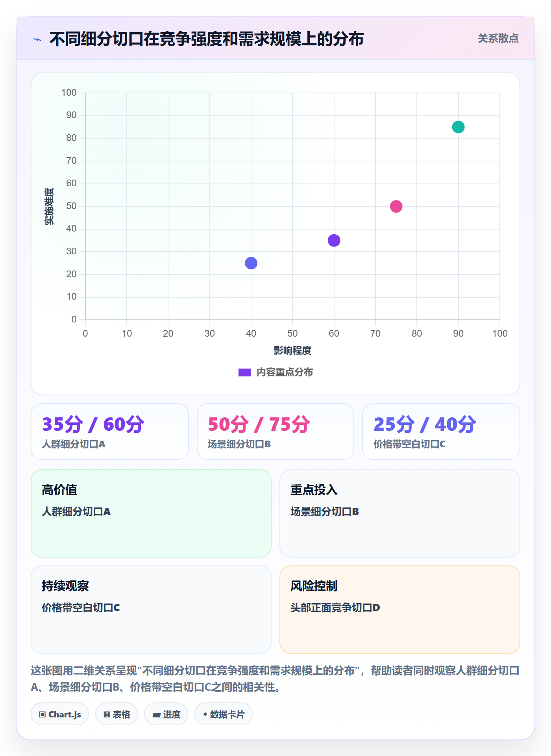The height and width of the screenshot is (756, 551).
Task: Click 价格带空白切口C text under 25分 / 40分
Action: (x=409, y=444)
